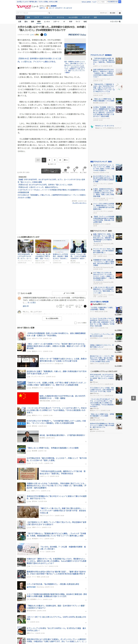The height and width of the screenshot is (644, 138).
Task: Share the top comment to X
Action: click(x=85, y=306)
